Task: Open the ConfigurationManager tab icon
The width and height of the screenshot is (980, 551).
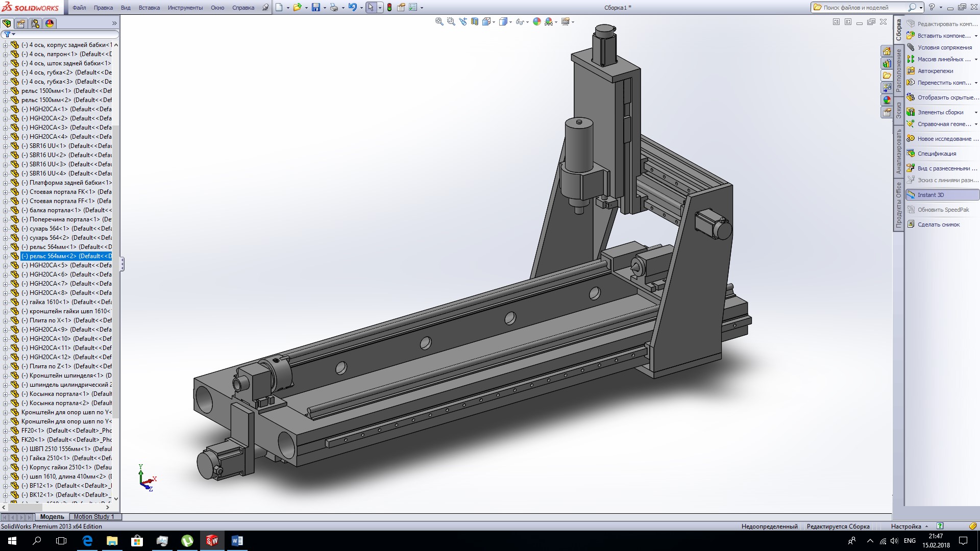Action: click(35, 23)
